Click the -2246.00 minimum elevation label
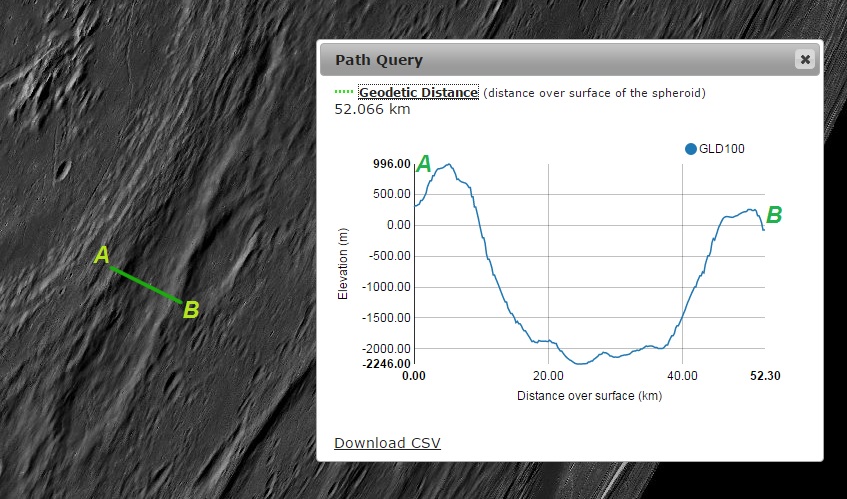The image size is (847, 499). click(388, 364)
